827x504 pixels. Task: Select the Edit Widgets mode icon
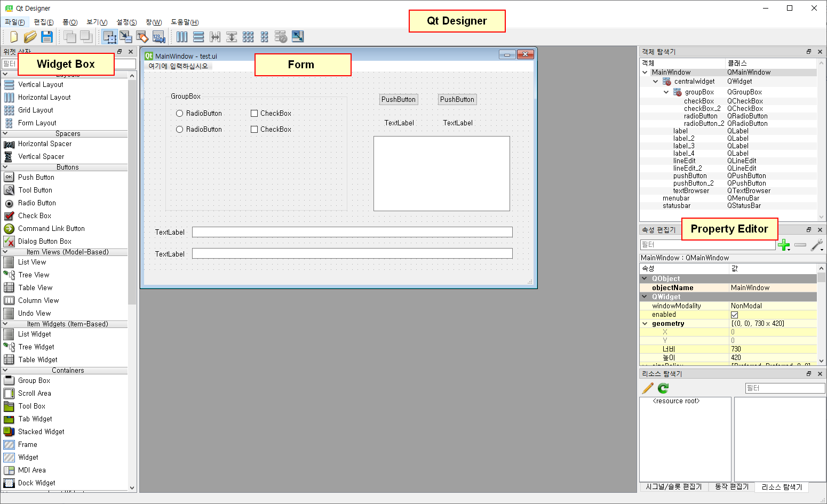(x=110, y=37)
